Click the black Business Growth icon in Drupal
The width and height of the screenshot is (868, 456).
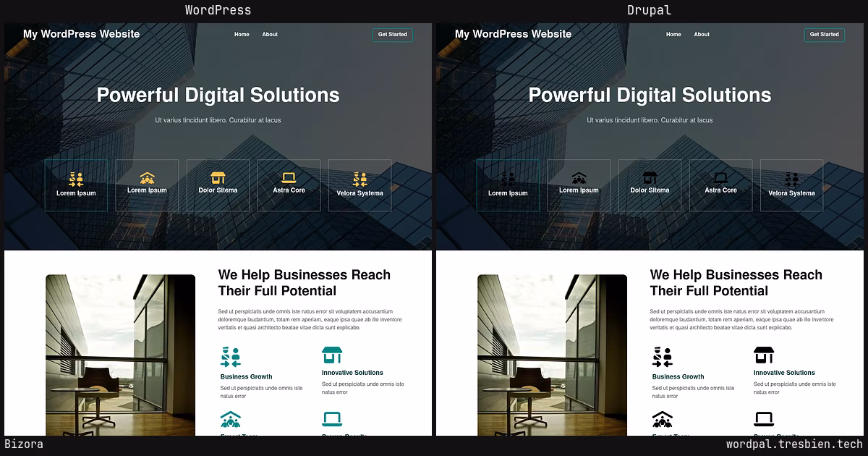(x=663, y=357)
